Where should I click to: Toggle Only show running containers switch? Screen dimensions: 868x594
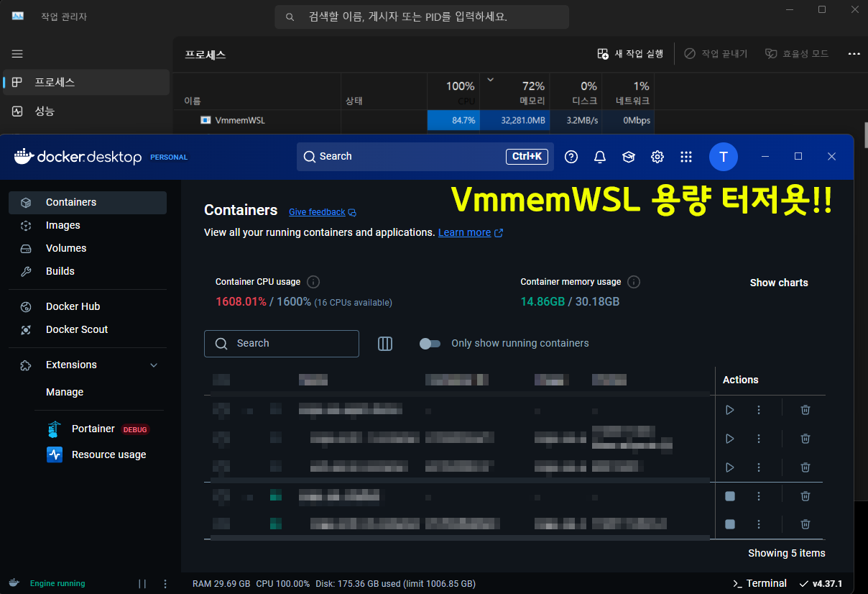[430, 344]
